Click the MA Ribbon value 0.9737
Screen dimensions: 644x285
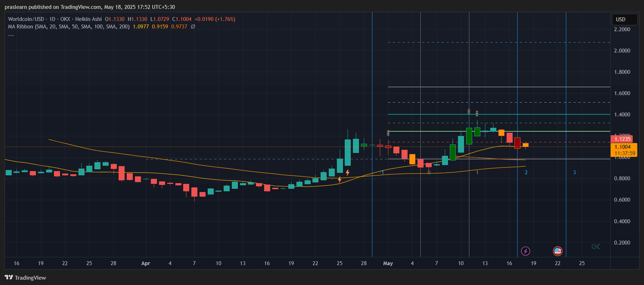tap(179, 27)
